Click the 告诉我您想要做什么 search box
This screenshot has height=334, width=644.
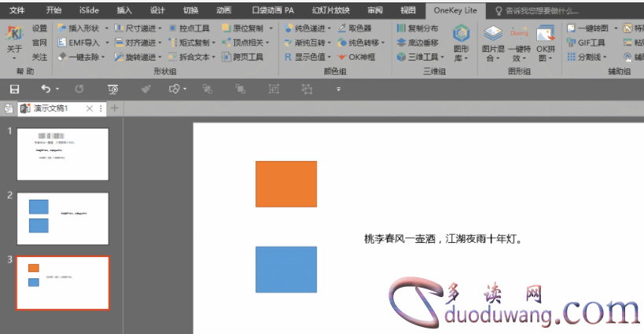[541, 11]
